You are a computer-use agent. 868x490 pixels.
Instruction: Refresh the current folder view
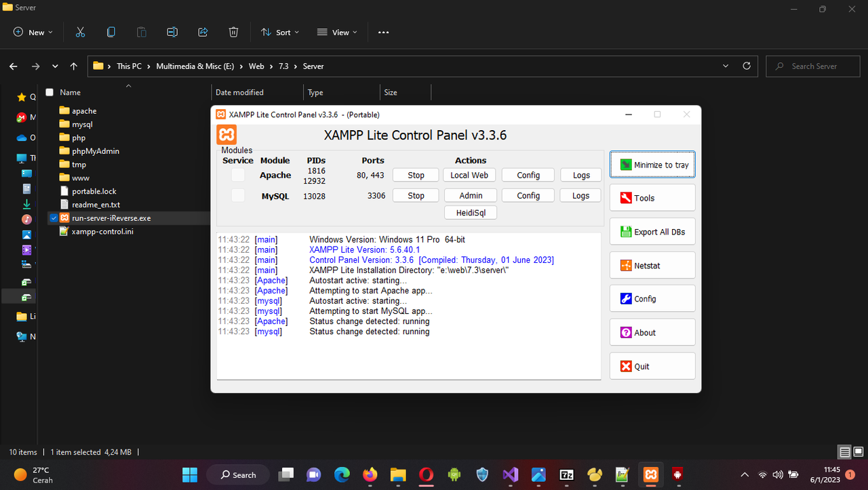coord(746,66)
